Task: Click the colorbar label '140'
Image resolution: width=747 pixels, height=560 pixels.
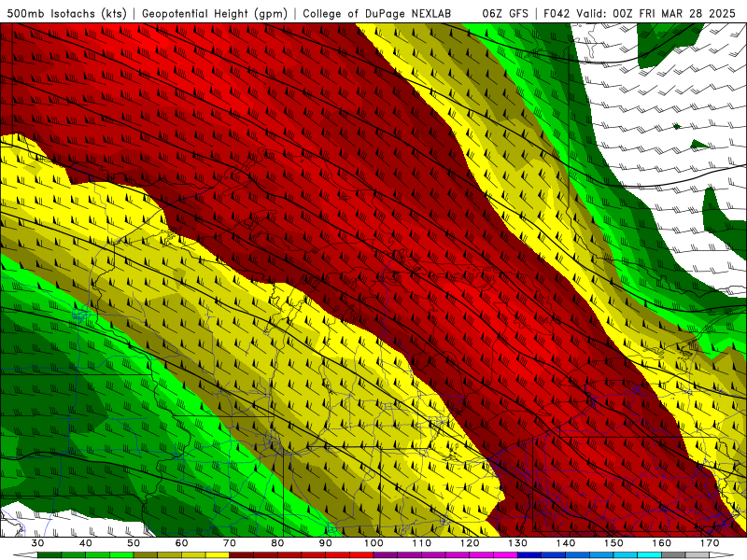Action: click(x=566, y=543)
